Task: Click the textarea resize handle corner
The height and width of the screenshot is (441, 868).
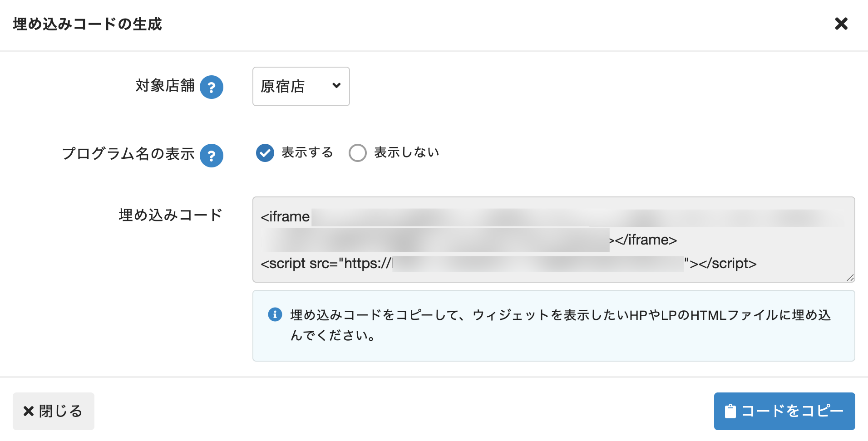Action: (x=850, y=278)
